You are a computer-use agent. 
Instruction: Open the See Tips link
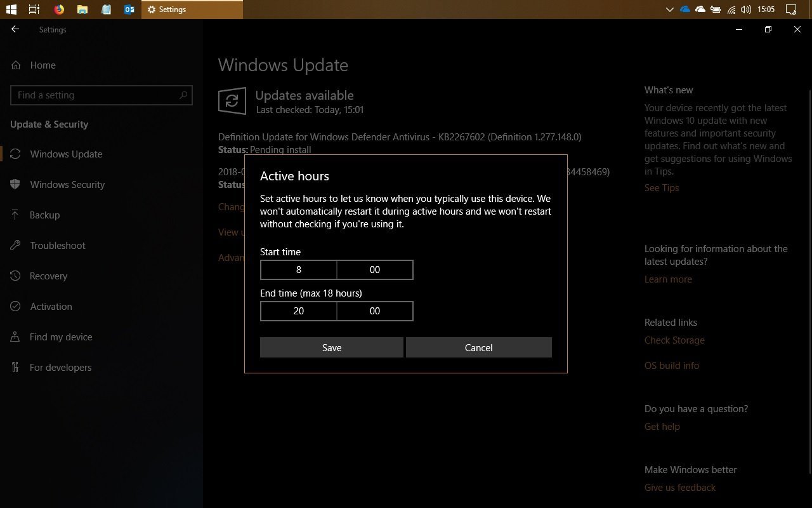[x=662, y=188]
